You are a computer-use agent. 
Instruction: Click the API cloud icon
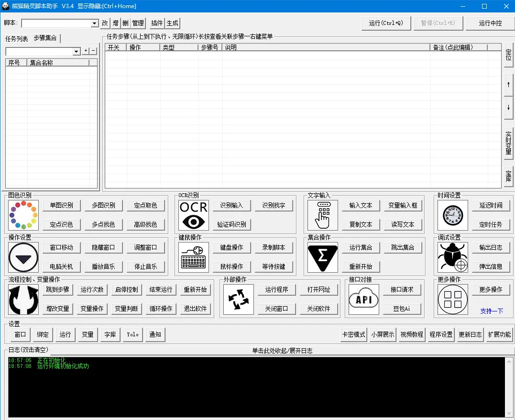[363, 299]
